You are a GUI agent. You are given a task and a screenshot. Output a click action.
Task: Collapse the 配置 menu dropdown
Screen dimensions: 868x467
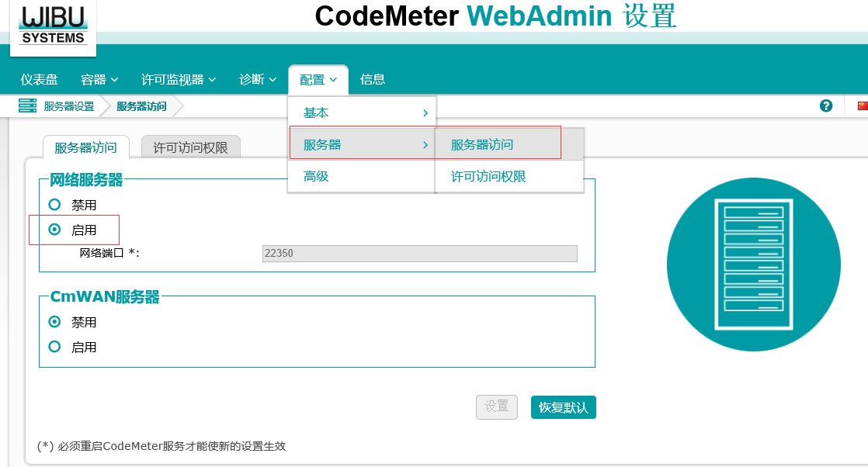(x=318, y=80)
